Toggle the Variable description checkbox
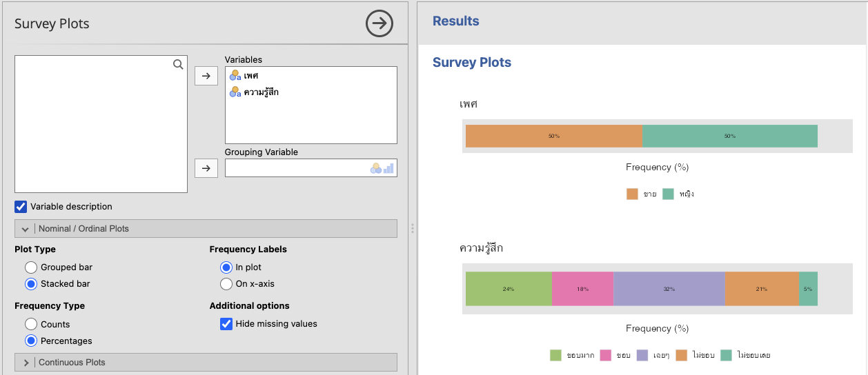 (x=21, y=206)
